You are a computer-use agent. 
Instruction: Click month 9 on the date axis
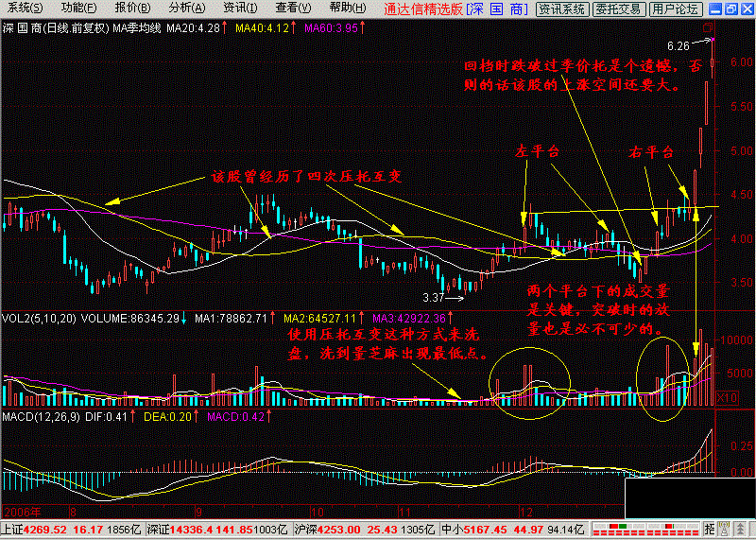pos(200,512)
